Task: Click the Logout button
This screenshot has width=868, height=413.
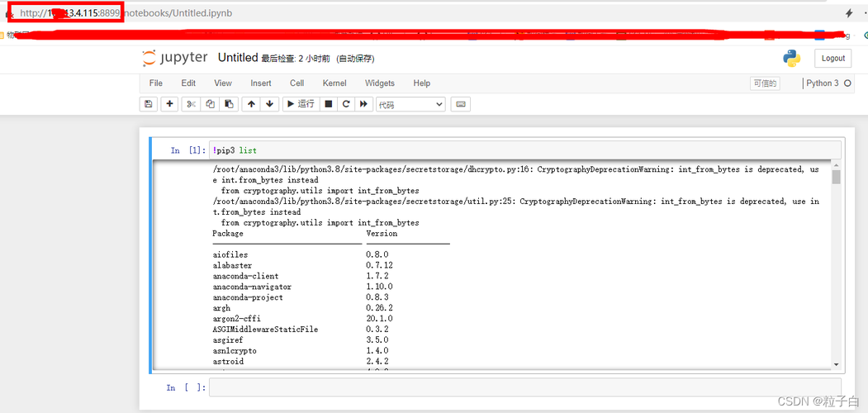Action: click(x=833, y=58)
